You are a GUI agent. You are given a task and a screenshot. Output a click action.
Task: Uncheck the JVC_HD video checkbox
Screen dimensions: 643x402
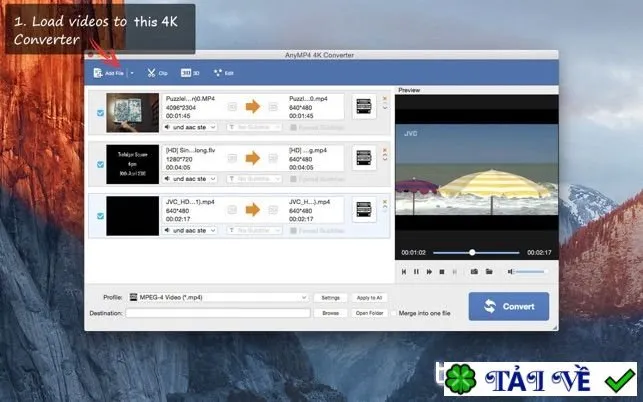100,216
